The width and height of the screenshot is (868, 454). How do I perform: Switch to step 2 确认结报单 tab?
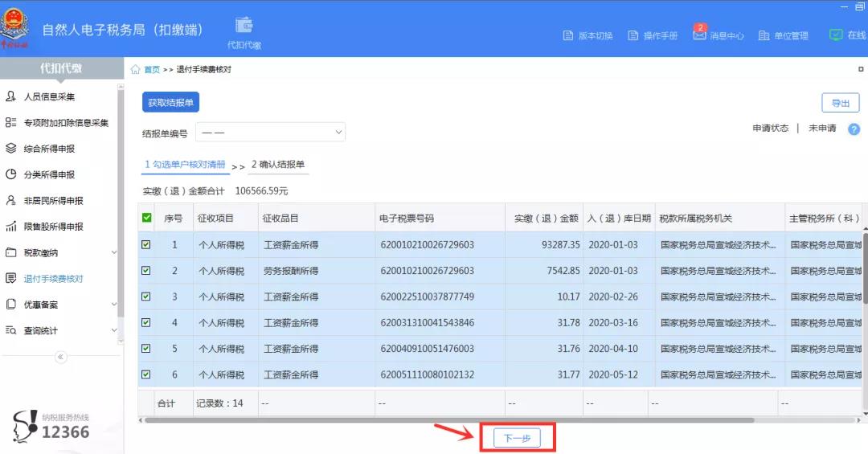pyautogui.click(x=278, y=165)
